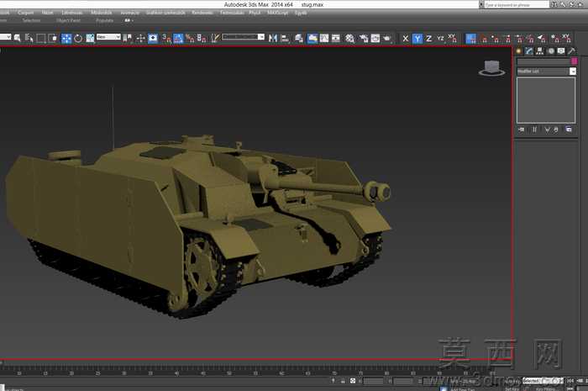The width and height of the screenshot is (588, 391).
Task: Switch to the Create command panel tab
Action: [x=519, y=50]
